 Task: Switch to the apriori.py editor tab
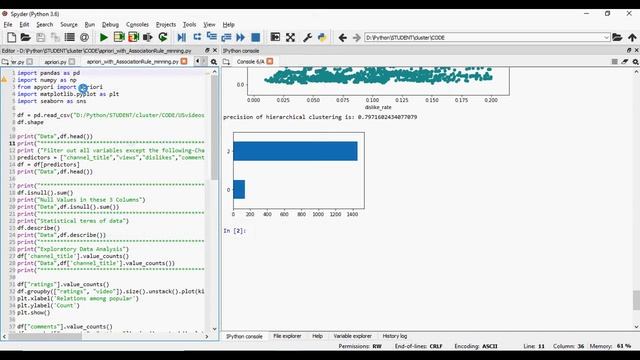click(x=55, y=62)
